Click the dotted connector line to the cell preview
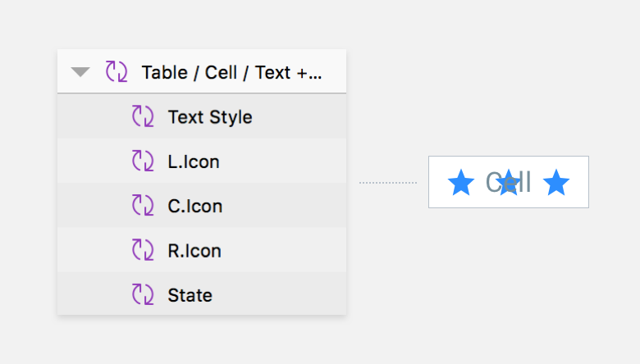 (x=388, y=183)
